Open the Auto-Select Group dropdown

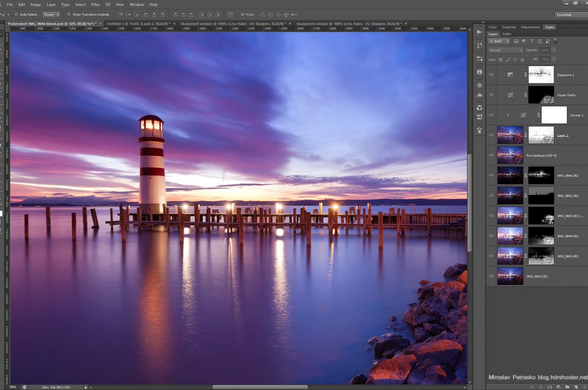[x=51, y=14]
